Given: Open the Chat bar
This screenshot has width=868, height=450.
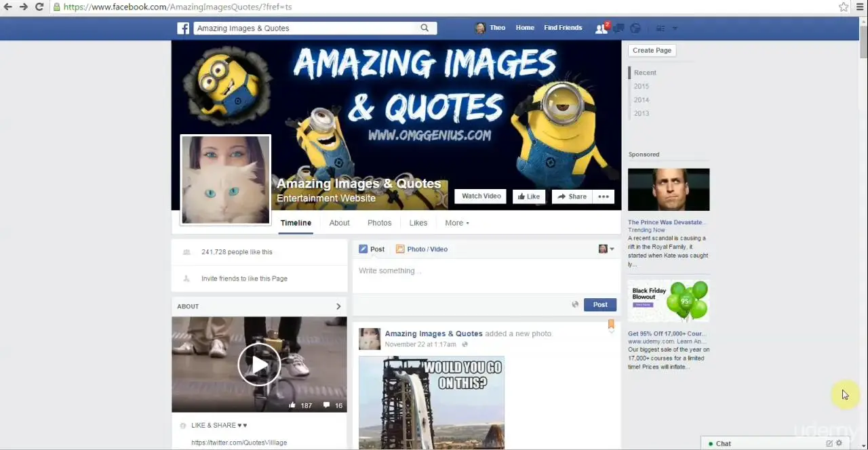Looking at the screenshot, I should [774, 443].
